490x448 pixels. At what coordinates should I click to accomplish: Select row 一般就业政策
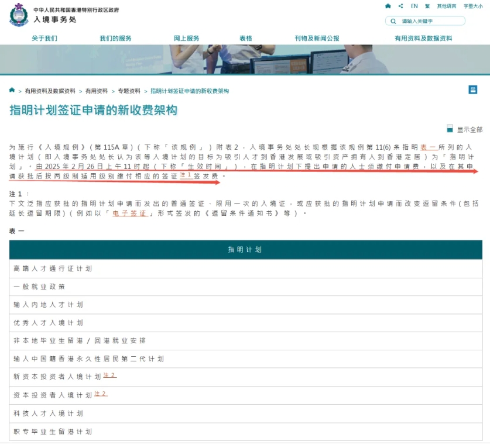coord(246,287)
